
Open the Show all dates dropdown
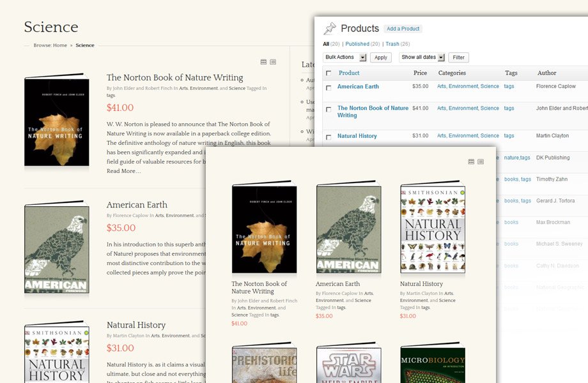[x=422, y=57]
